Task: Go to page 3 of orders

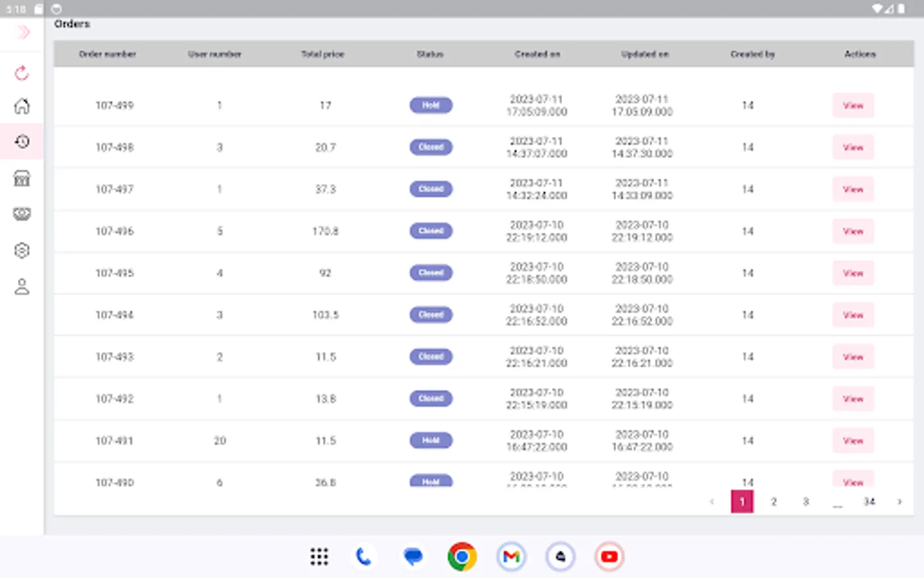Action: pyautogui.click(x=806, y=502)
